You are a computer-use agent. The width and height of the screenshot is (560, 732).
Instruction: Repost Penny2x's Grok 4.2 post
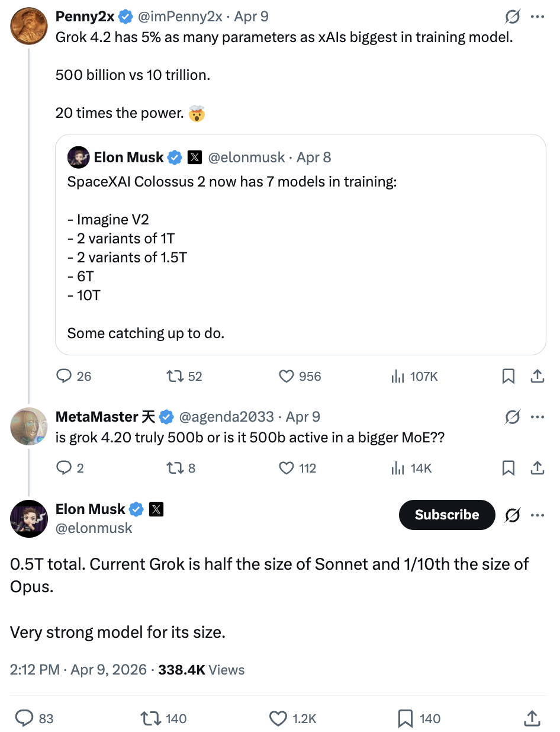point(175,376)
